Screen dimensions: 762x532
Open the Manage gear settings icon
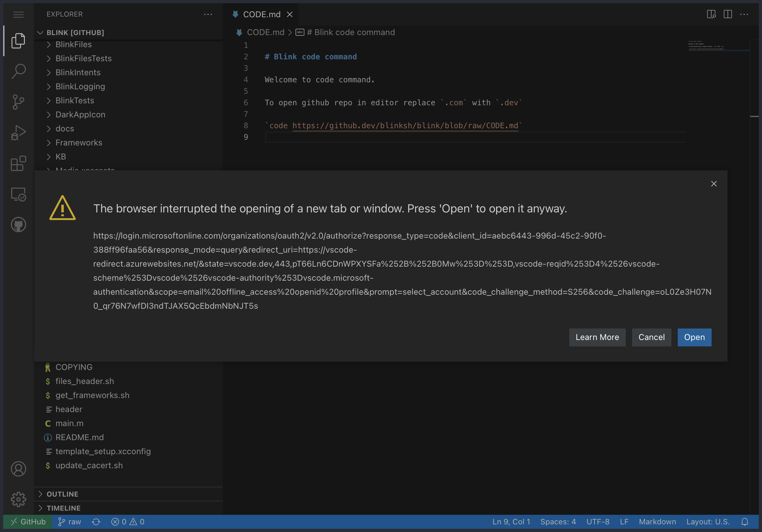click(x=18, y=499)
